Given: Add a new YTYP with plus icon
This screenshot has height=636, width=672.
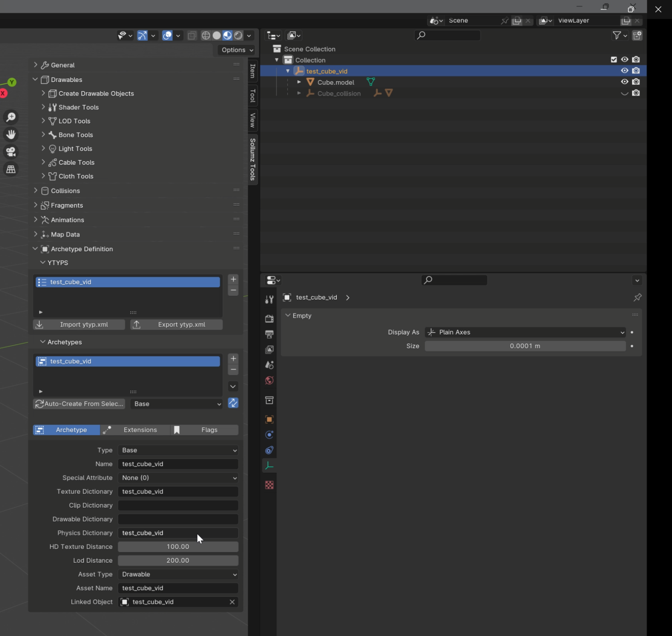Looking at the screenshot, I should tap(233, 279).
